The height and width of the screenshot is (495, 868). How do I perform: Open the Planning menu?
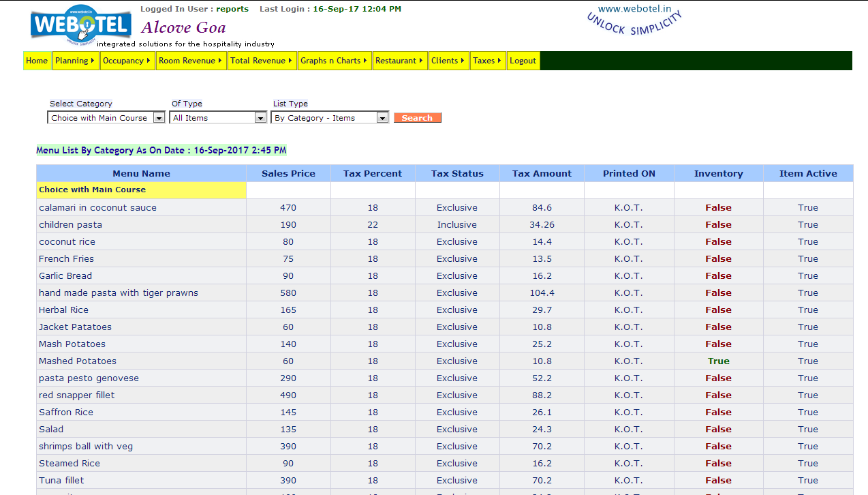75,61
